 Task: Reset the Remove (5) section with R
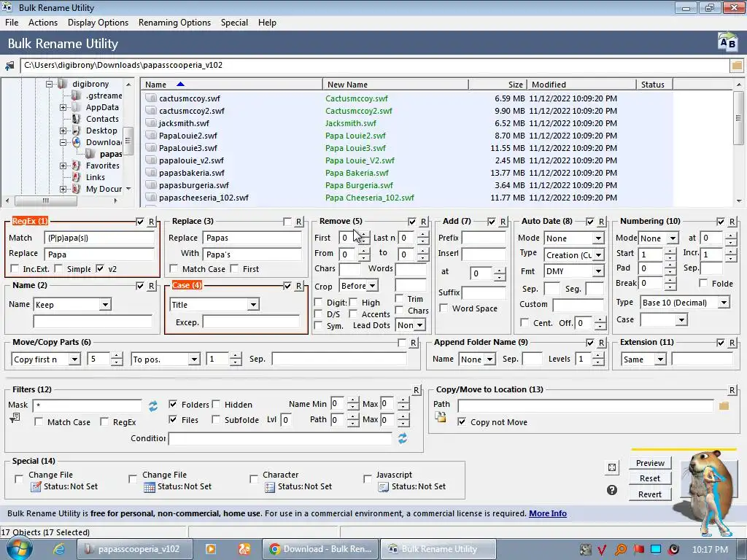point(424,222)
